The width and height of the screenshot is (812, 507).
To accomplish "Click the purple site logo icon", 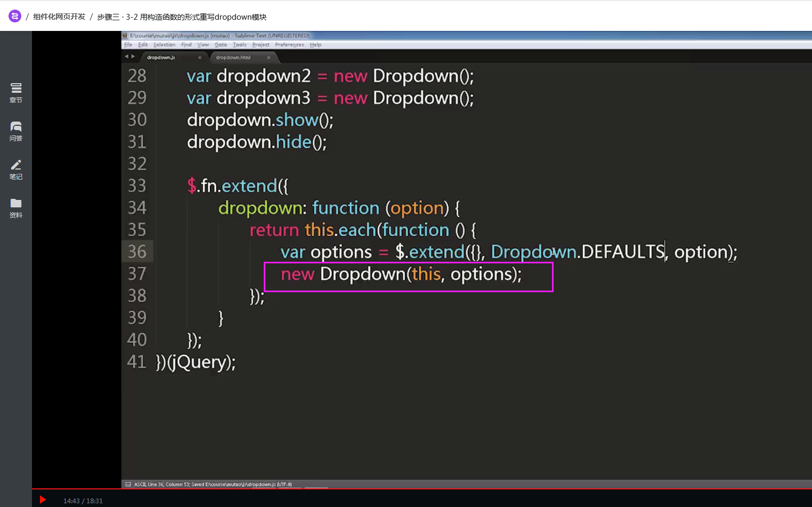I will (x=15, y=16).
